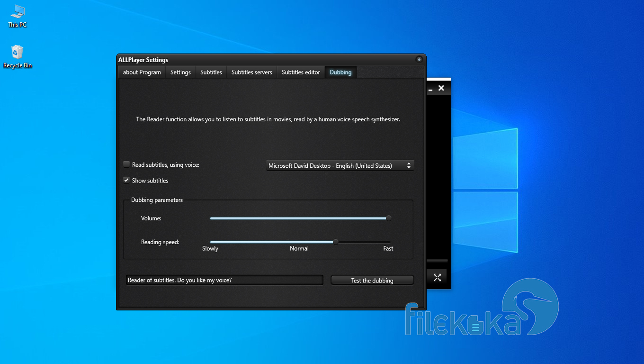Click the Fast speed label

pyautogui.click(x=388, y=248)
